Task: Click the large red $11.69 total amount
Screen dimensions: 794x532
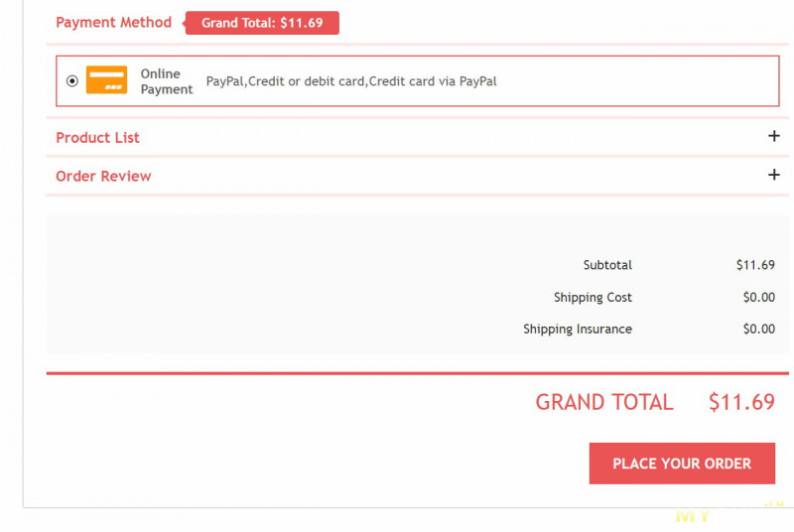Action: [741, 402]
